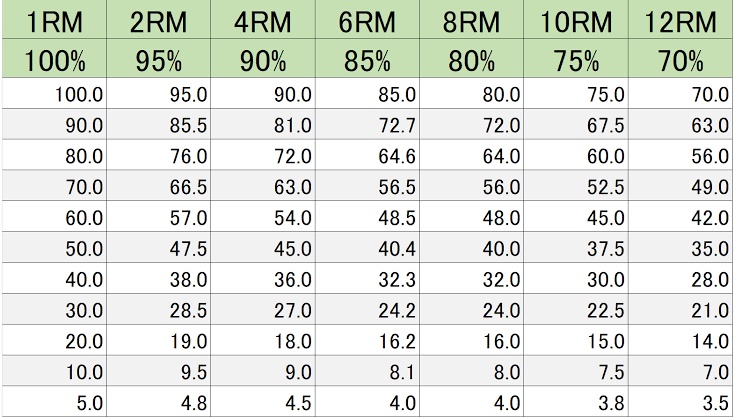
Task: Select the cell with value 42.0
Action: coord(680,217)
